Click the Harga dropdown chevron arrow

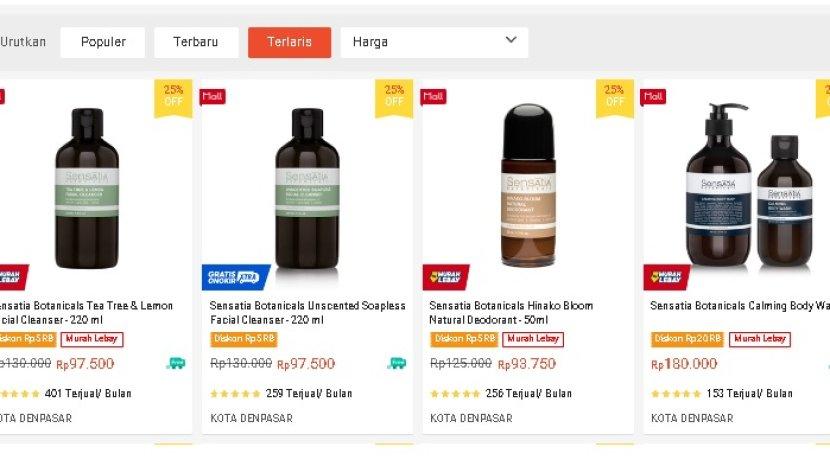point(511,40)
